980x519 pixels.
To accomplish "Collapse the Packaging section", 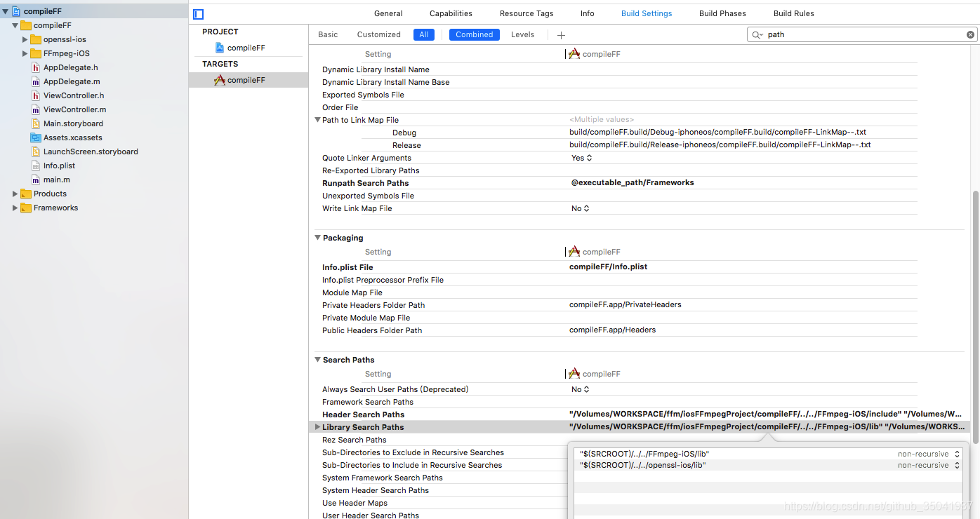I will (x=317, y=238).
